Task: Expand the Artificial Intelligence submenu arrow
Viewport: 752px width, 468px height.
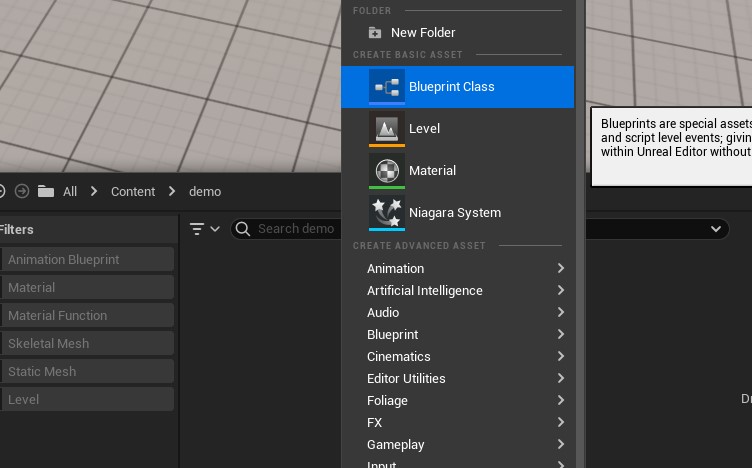Action: coord(561,290)
